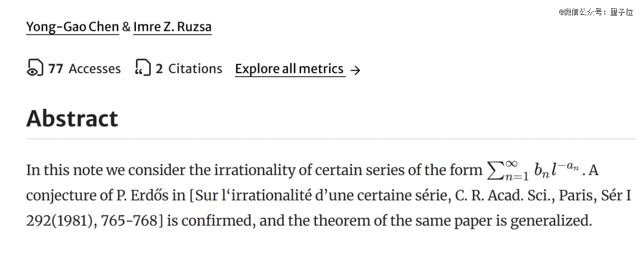This screenshot has height=256, width=644.
Task: Click the arrow after Explore all metrics
Action: (x=355, y=70)
